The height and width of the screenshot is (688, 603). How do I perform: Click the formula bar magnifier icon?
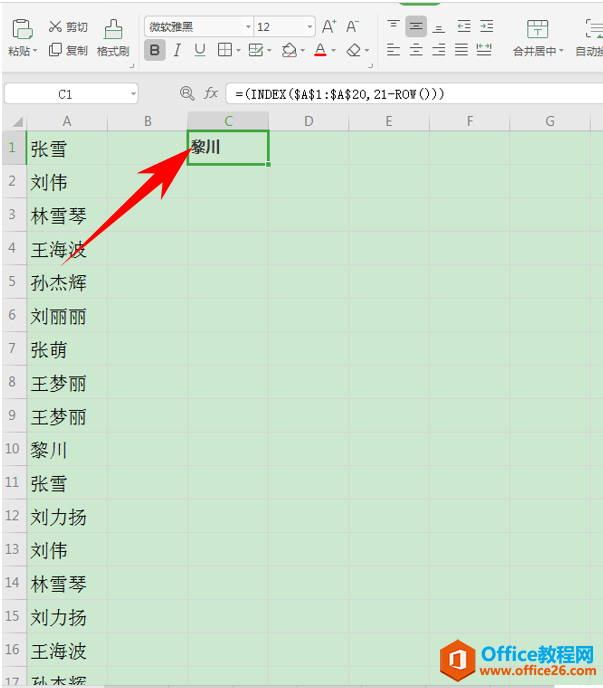click(187, 93)
